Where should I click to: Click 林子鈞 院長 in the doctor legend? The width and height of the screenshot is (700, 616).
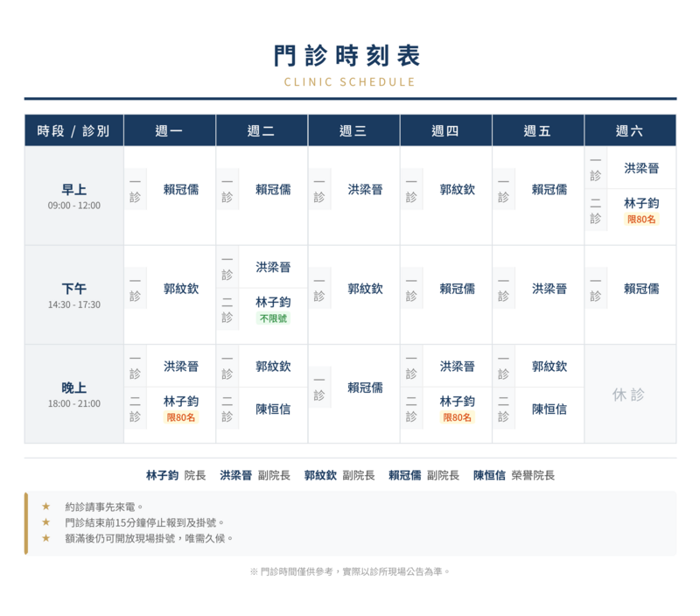(x=176, y=475)
